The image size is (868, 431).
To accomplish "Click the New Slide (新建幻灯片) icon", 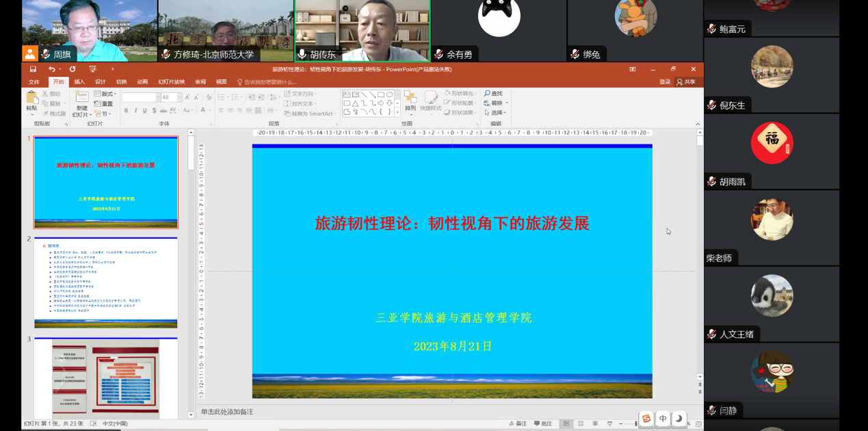I will tap(81, 99).
